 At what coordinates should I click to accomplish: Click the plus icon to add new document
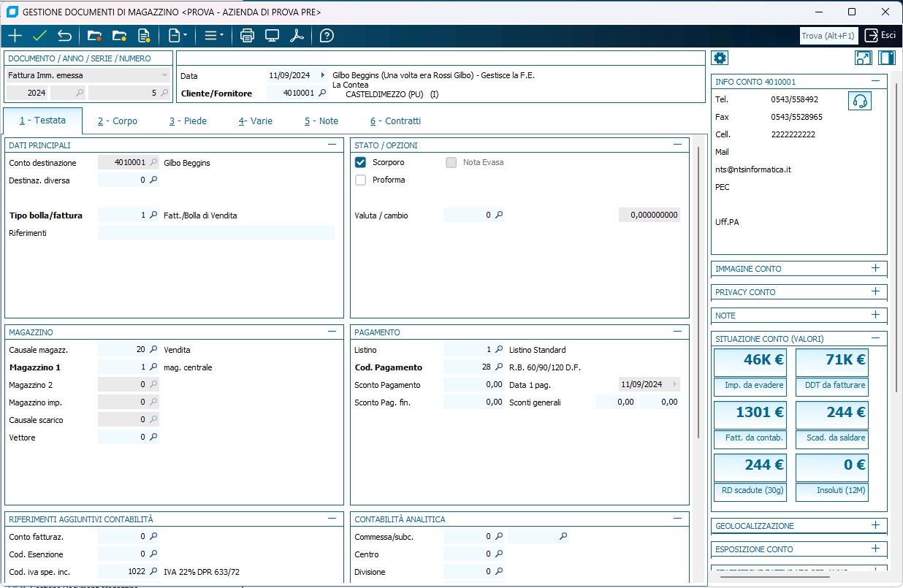tap(15, 36)
